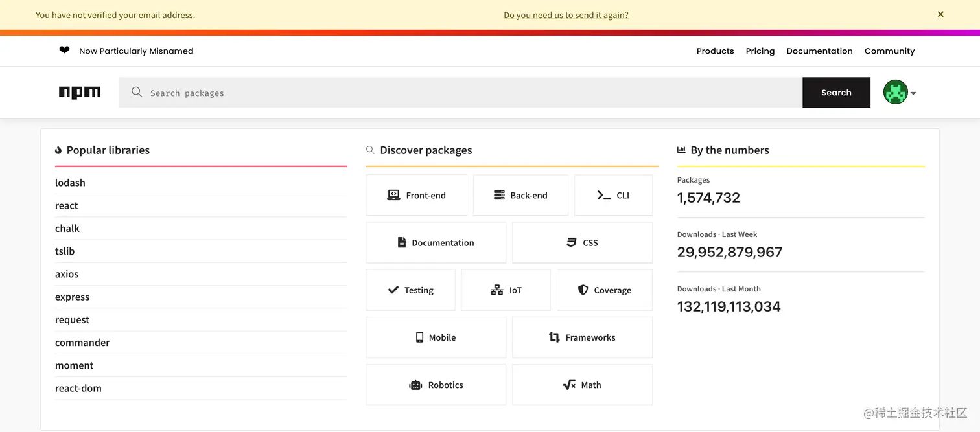Click the Robotics robot icon

[415, 385]
